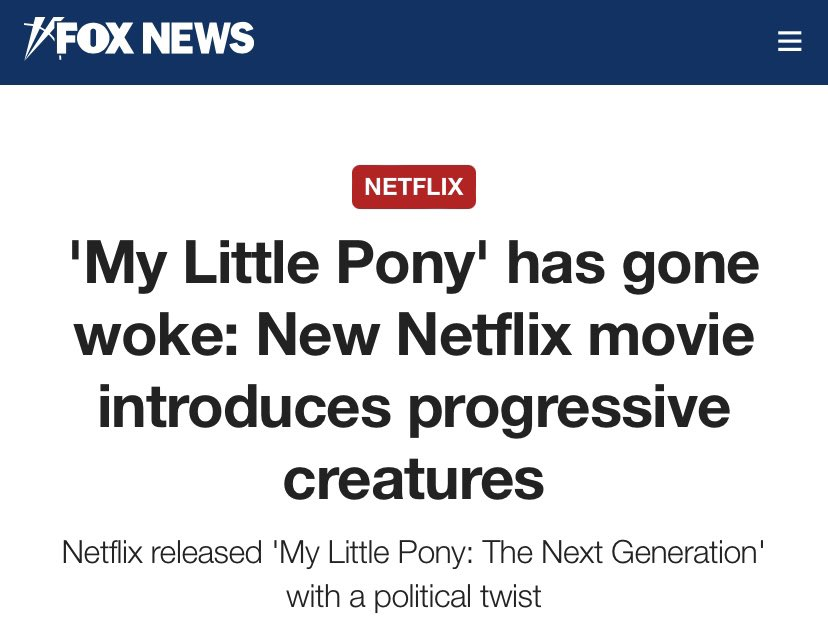Click the subheadline about a political twist
This screenshot has width=828, height=631.
click(413, 573)
